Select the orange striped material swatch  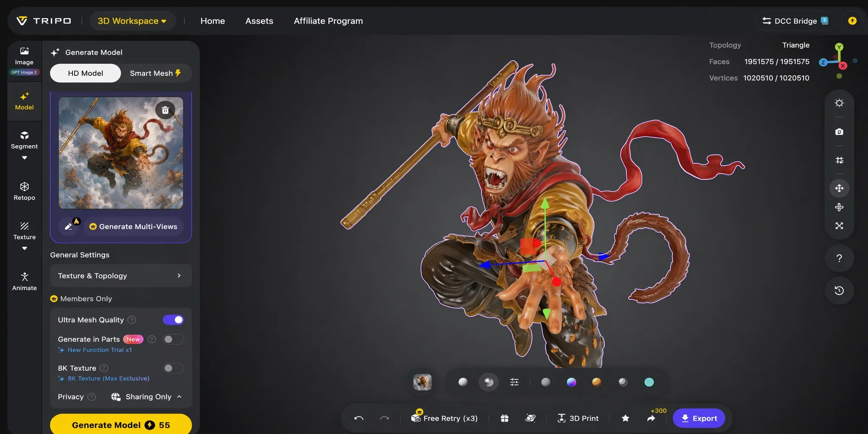point(597,382)
